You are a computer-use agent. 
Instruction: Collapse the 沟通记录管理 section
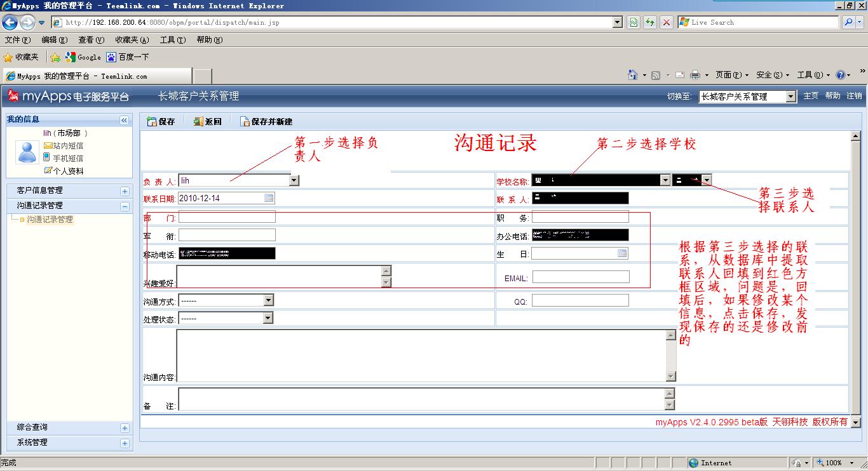click(125, 206)
